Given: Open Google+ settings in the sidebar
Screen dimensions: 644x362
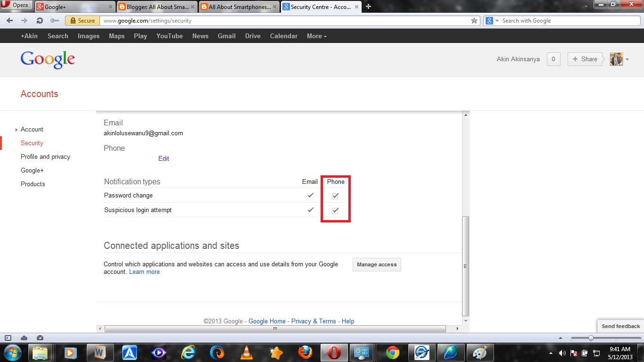Looking at the screenshot, I should point(32,170).
